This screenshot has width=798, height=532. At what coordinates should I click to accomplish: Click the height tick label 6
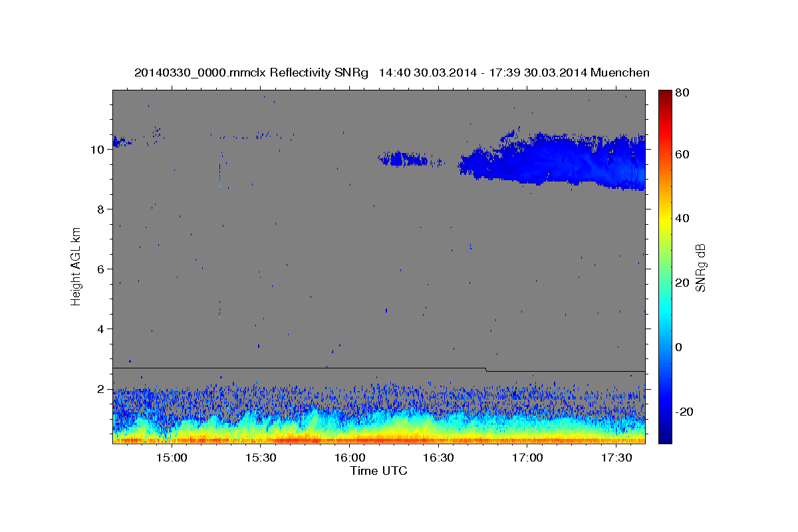click(x=102, y=269)
